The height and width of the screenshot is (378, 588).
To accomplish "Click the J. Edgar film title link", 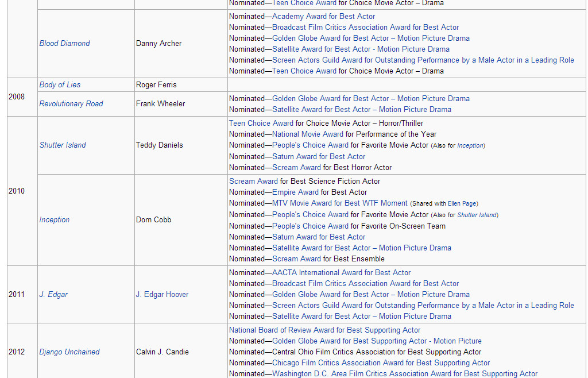I will pos(53,295).
